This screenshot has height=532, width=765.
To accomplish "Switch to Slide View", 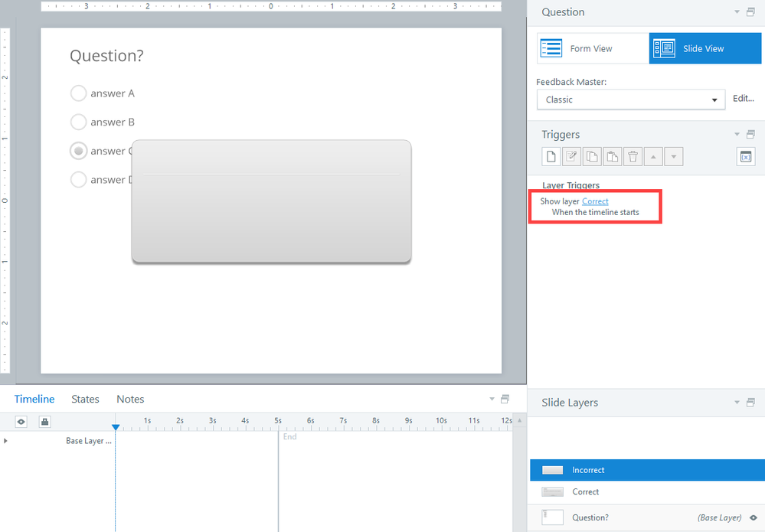I will click(x=705, y=48).
